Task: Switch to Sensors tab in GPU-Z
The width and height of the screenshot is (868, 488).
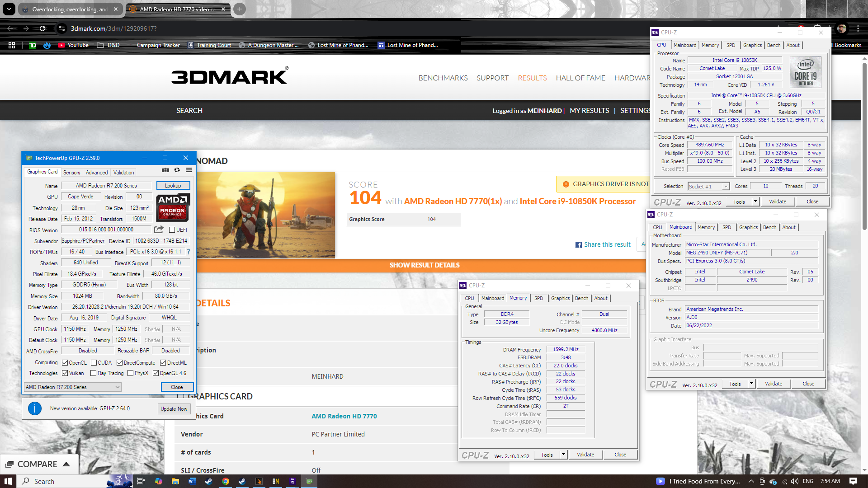Action: point(71,173)
